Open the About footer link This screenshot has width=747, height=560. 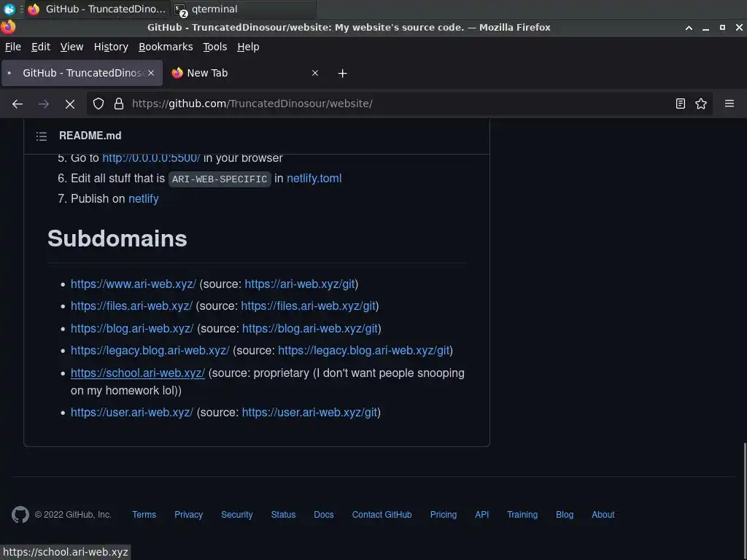pos(603,515)
